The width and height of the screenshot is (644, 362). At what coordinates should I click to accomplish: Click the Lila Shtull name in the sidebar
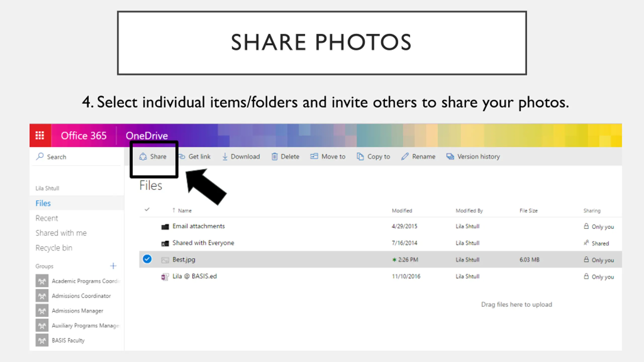click(47, 188)
